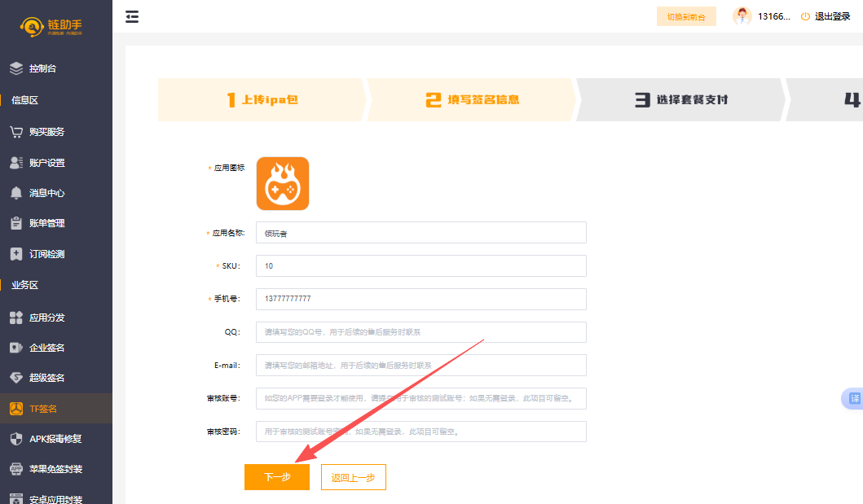863x504 pixels.
Task: Select 超级签名 in the sidebar
Action: [46, 378]
